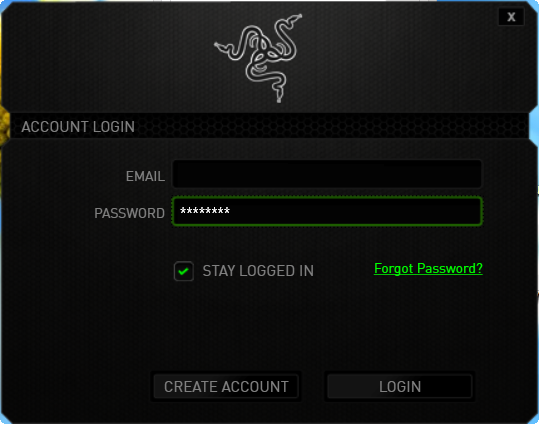Screen dimensions: 539x424
Task: Toggle the remember-login checkbox off
Action: pos(184,271)
